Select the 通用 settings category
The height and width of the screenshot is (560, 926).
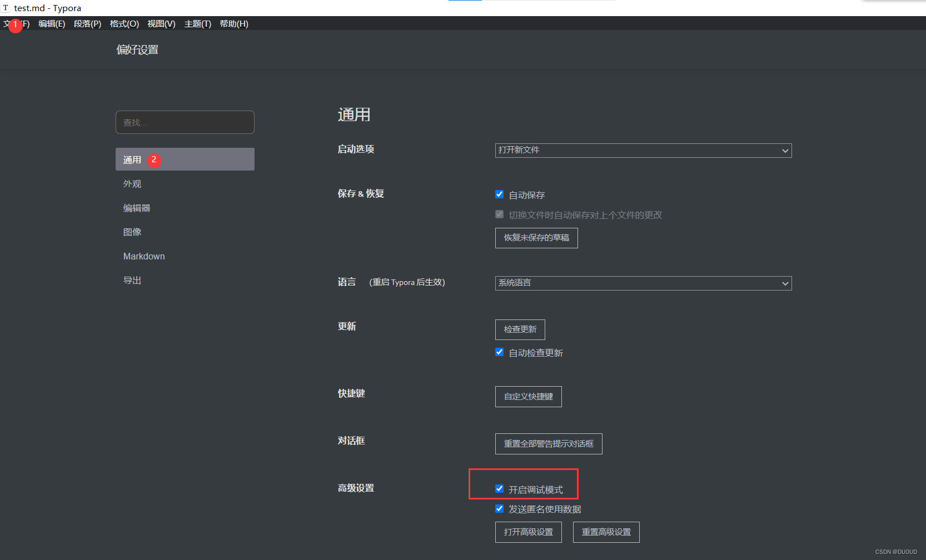pos(185,159)
